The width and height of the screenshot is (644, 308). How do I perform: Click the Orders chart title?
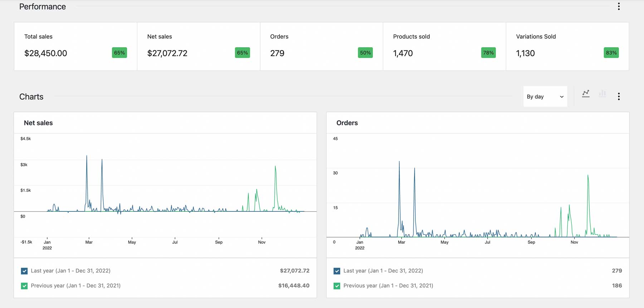tap(347, 123)
